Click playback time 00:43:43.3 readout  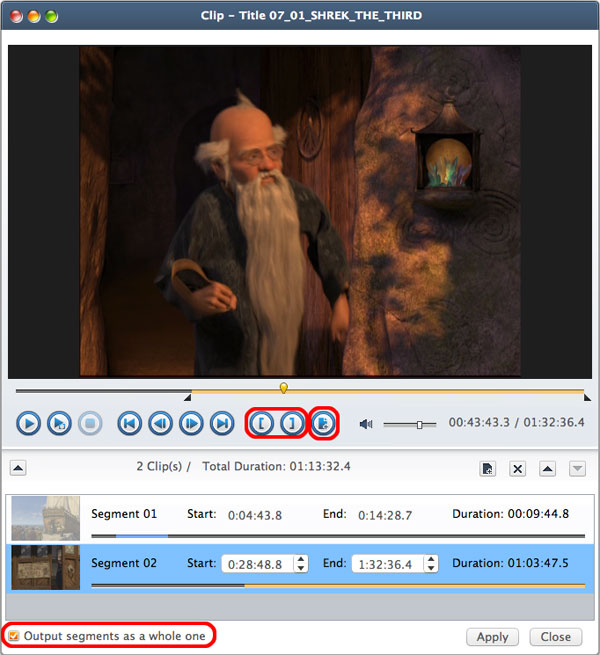pyautogui.click(x=479, y=422)
